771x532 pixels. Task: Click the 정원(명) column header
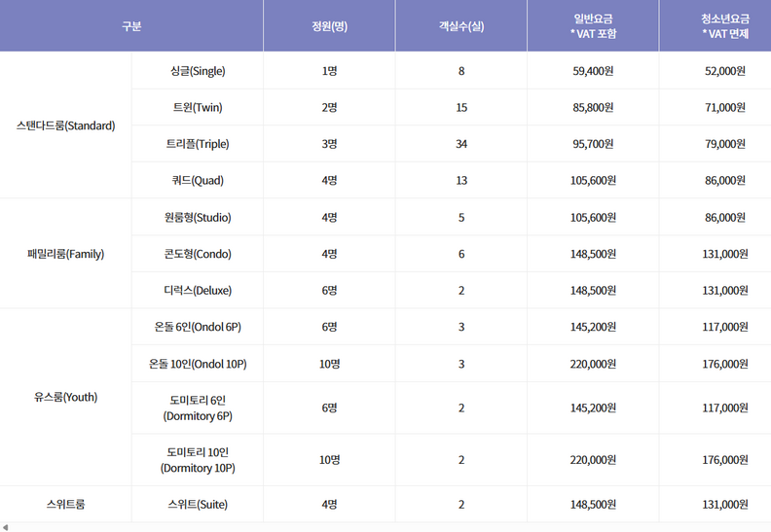(329, 26)
